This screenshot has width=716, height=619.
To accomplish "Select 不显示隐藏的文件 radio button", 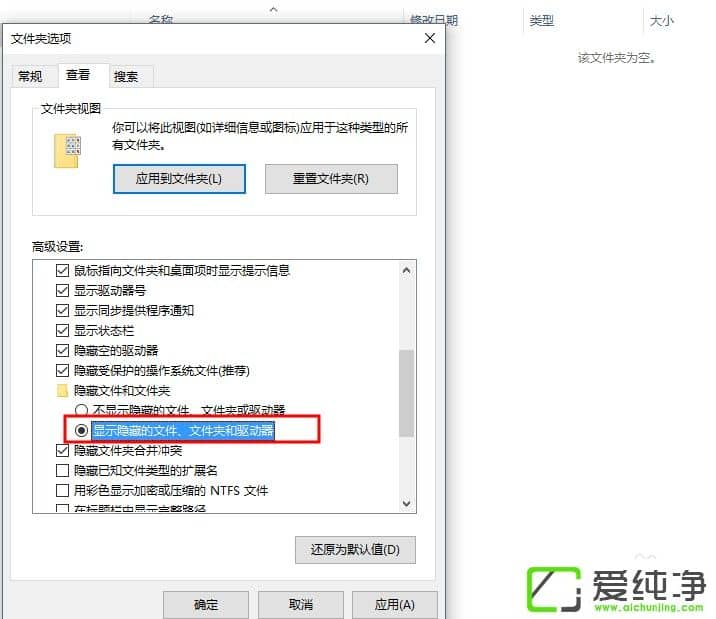I will pyautogui.click(x=81, y=410).
